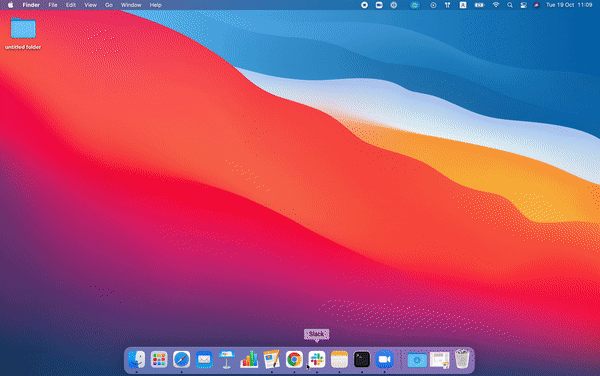Click the Wi-Fi status icon
Screen dimensions: 600x376
point(496,5)
